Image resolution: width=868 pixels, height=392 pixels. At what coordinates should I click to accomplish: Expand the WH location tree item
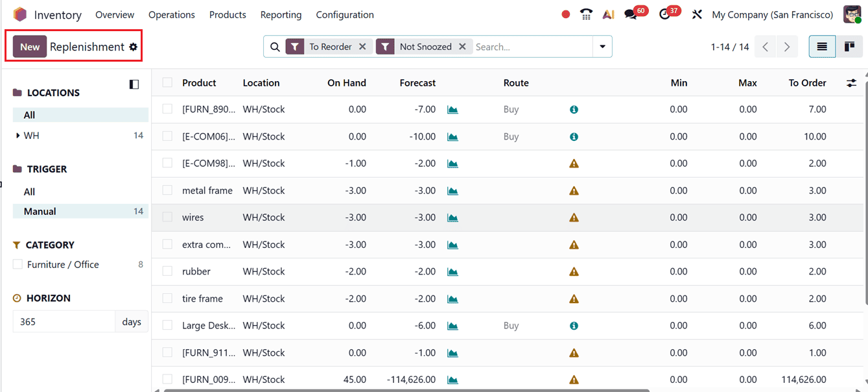pyautogui.click(x=18, y=136)
